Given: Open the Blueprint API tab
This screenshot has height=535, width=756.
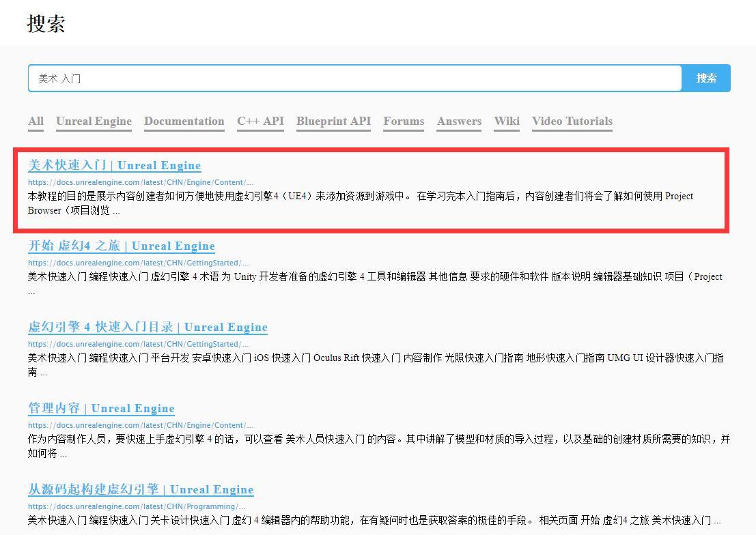Looking at the screenshot, I should pos(334,121).
